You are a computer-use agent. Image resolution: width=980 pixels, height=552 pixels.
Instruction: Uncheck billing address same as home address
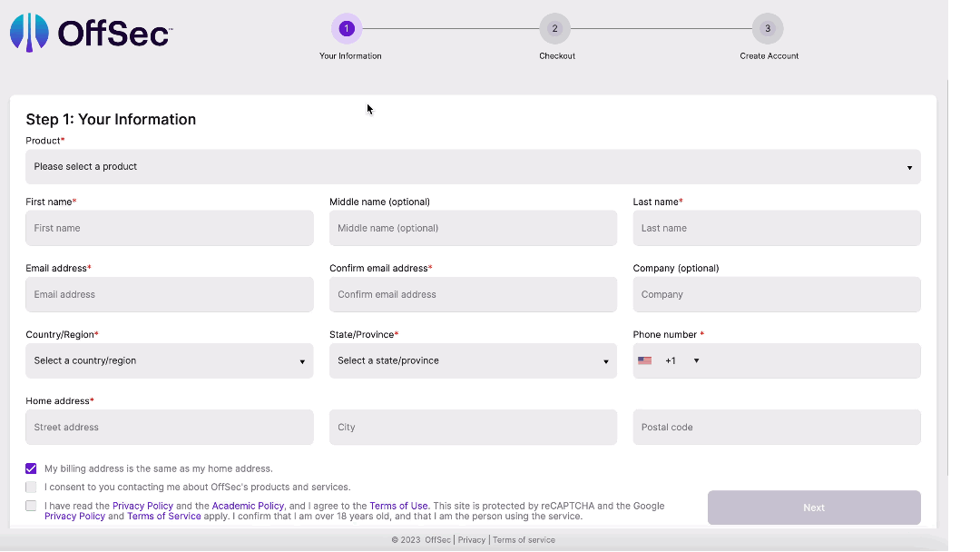[31, 468]
